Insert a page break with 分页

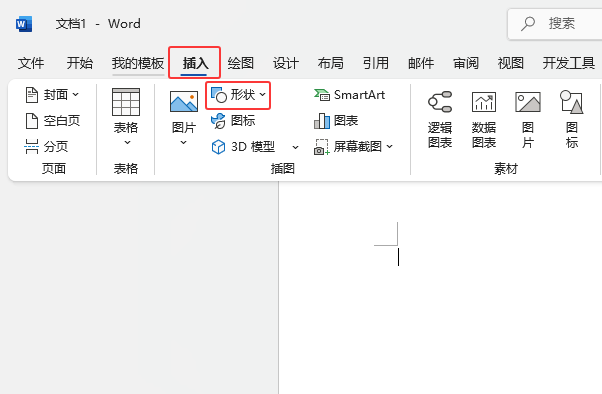[x=46, y=146]
